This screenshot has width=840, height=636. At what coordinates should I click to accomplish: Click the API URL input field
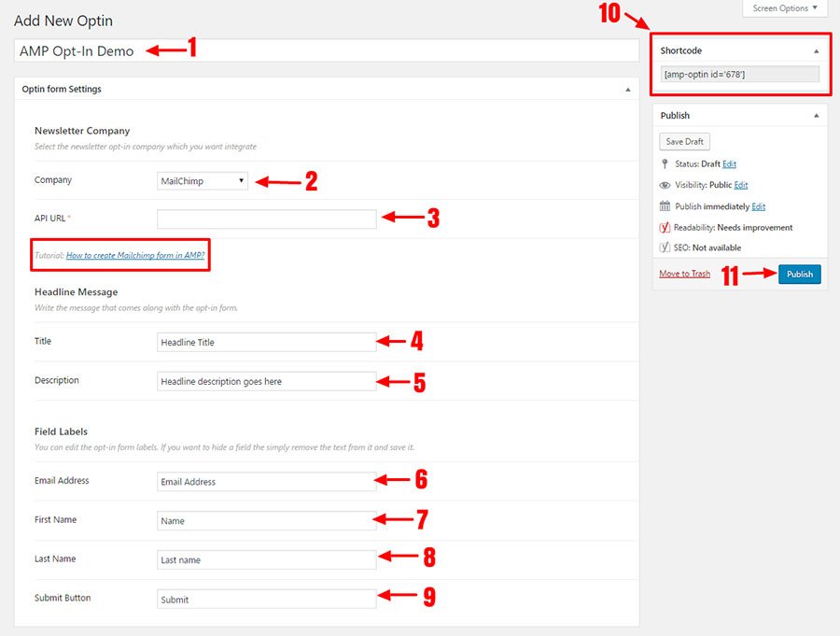tap(266, 219)
